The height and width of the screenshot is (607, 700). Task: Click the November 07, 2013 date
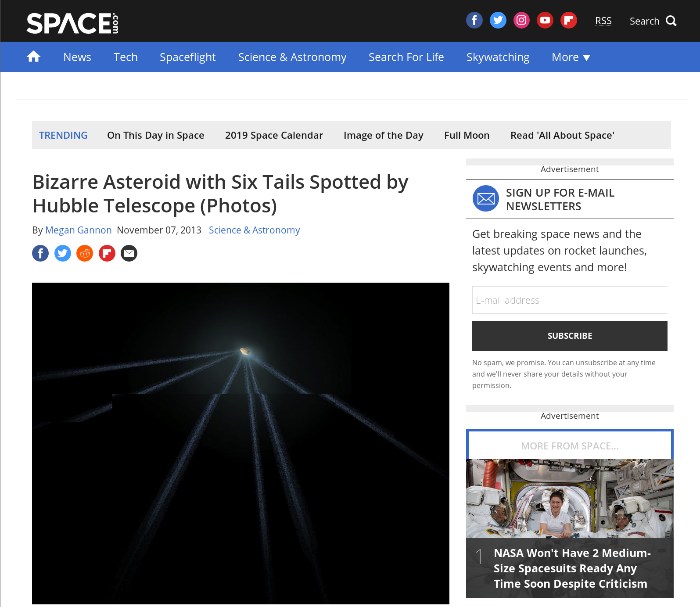pos(159,230)
